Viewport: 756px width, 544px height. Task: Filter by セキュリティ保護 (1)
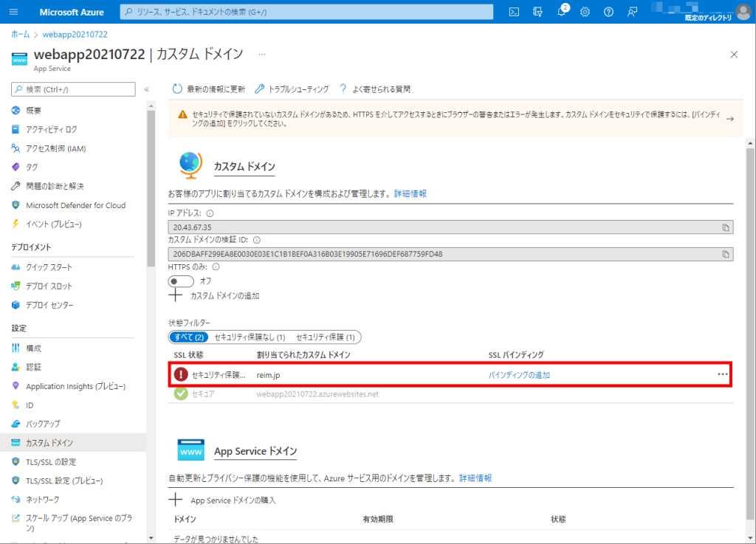pos(326,337)
